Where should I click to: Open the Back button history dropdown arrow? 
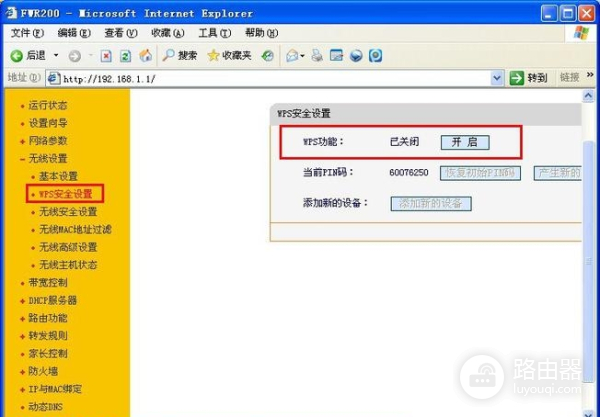point(56,55)
